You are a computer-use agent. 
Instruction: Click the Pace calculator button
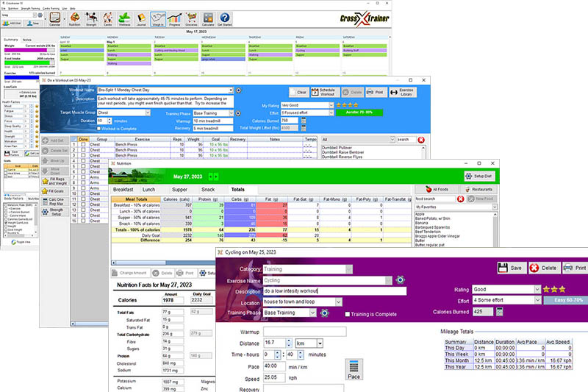click(x=354, y=369)
